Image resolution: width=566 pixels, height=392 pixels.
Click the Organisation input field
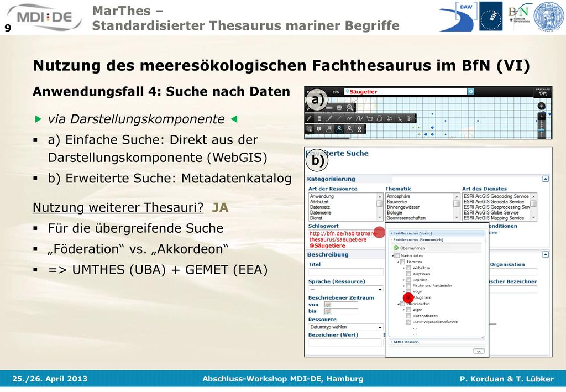pyautogui.click(x=513, y=272)
